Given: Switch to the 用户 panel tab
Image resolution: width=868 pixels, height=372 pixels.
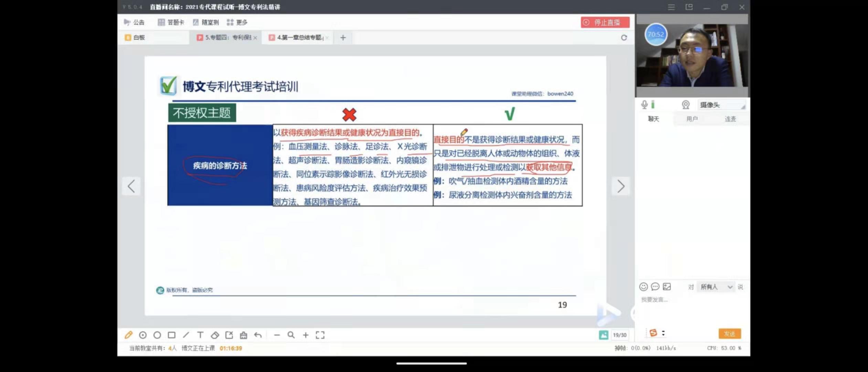Looking at the screenshot, I should click(692, 119).
